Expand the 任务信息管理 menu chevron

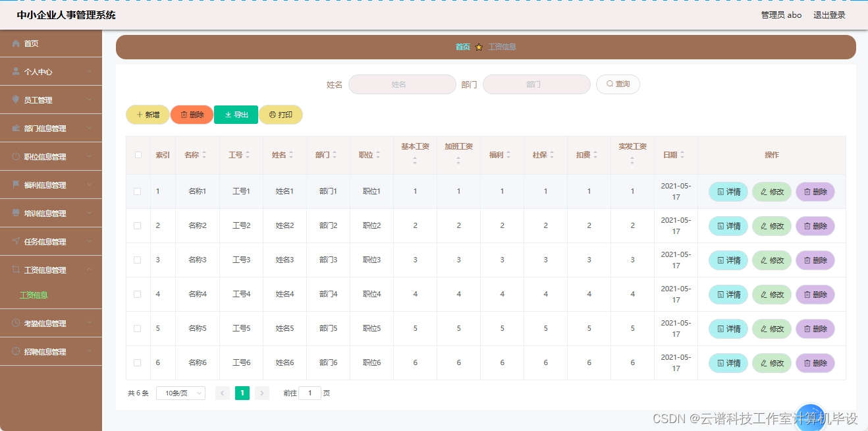92,241
